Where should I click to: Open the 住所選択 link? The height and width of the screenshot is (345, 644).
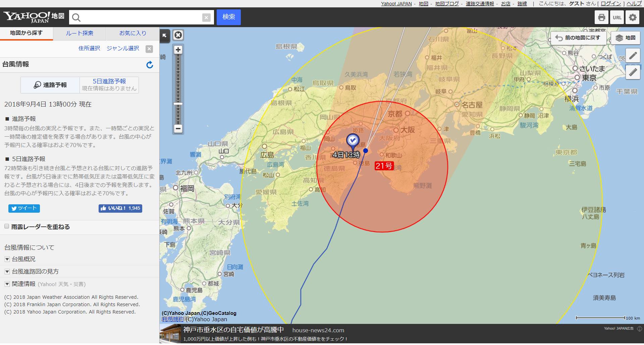[89, 48]
